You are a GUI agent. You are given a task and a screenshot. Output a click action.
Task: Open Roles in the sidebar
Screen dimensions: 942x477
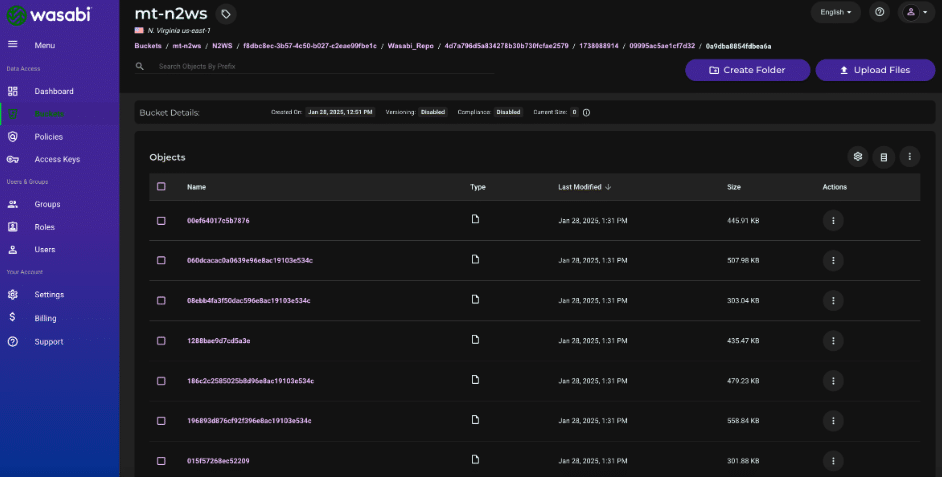pos(44,227)
